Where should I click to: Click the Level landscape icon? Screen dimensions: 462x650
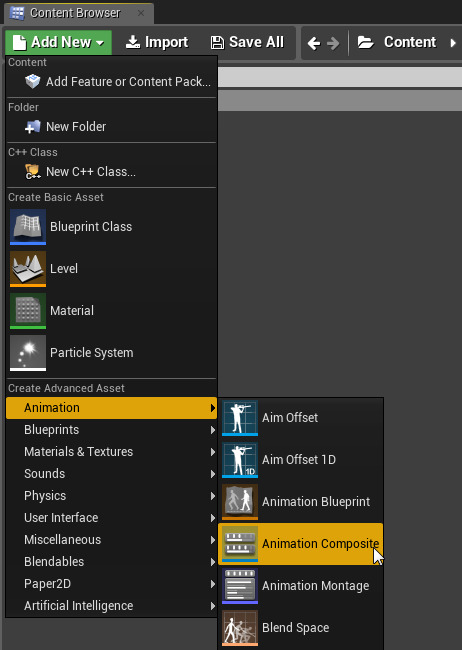28,269
